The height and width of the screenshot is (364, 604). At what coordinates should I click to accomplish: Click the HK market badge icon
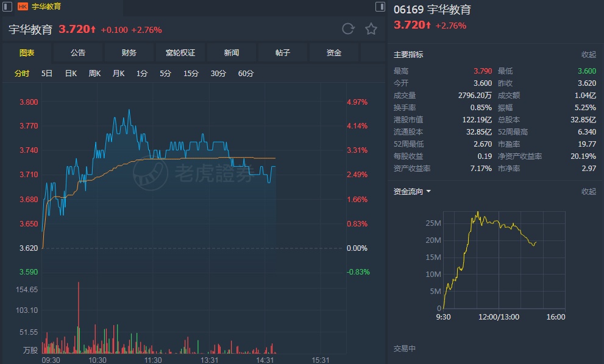23,6
